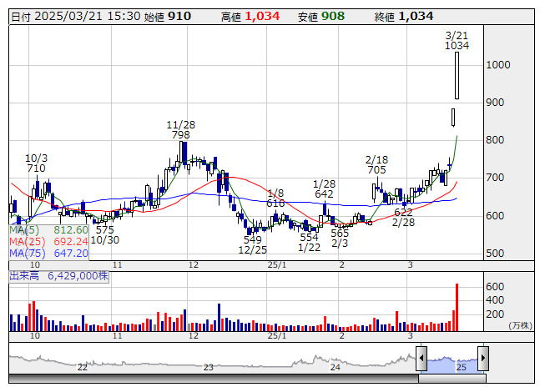Click the date 2025/03/21 15:30 header

(x=76, y=17)
